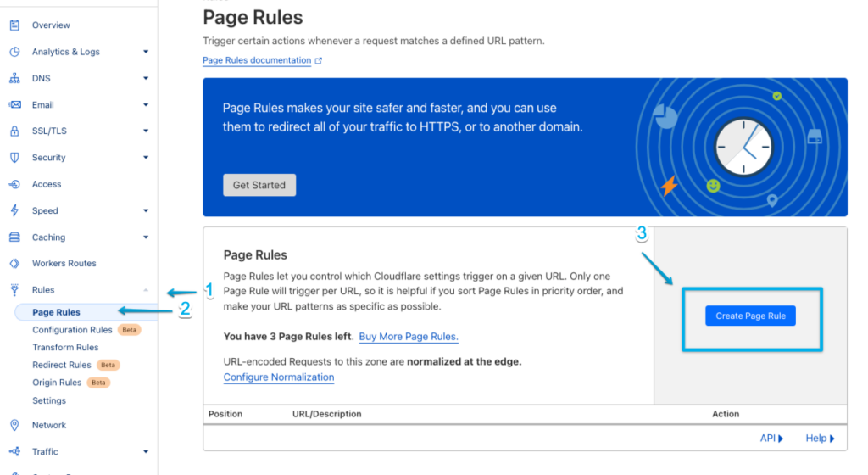
Task: Expand the Analytics & Logs dropdown arrow
Action: tap(146, 52)
